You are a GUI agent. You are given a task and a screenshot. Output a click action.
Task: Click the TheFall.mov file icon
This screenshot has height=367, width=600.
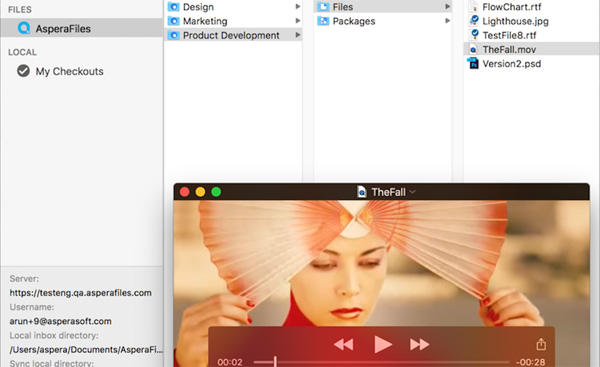473,49
